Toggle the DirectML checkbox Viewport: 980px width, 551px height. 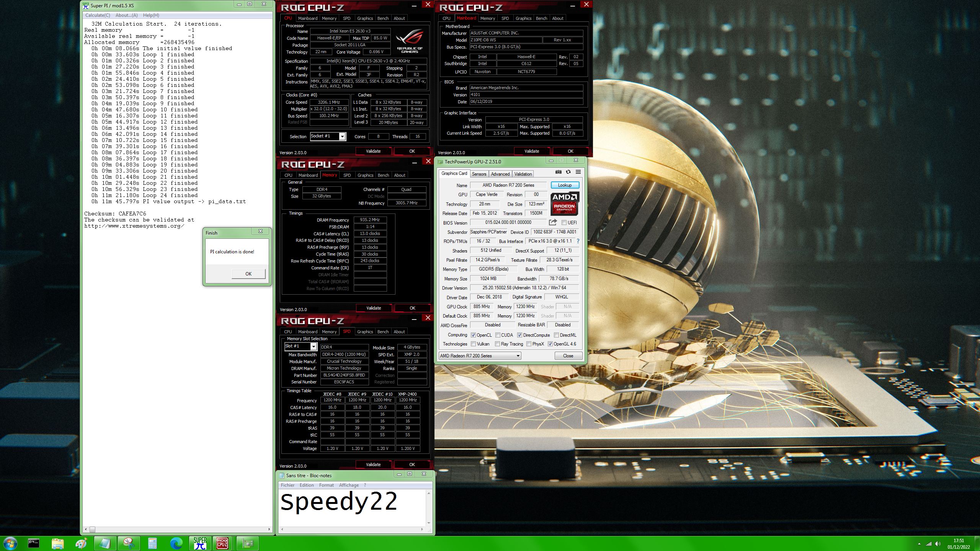pos(556,335)
